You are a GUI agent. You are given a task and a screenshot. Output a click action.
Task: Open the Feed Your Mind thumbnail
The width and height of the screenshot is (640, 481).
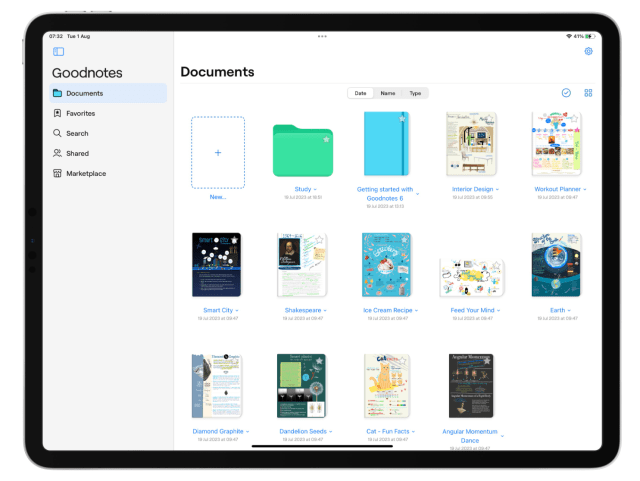(x=472, y=278)
